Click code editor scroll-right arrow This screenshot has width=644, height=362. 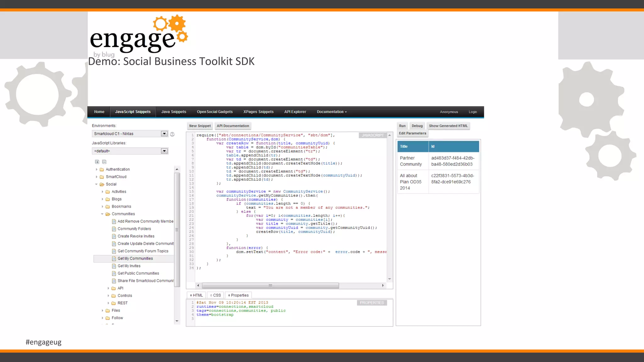click(x=383, y=286)
